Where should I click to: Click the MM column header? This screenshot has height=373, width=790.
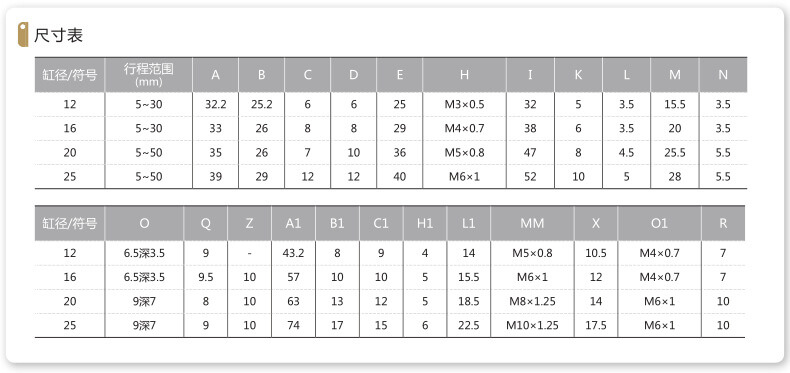point(532,223)
